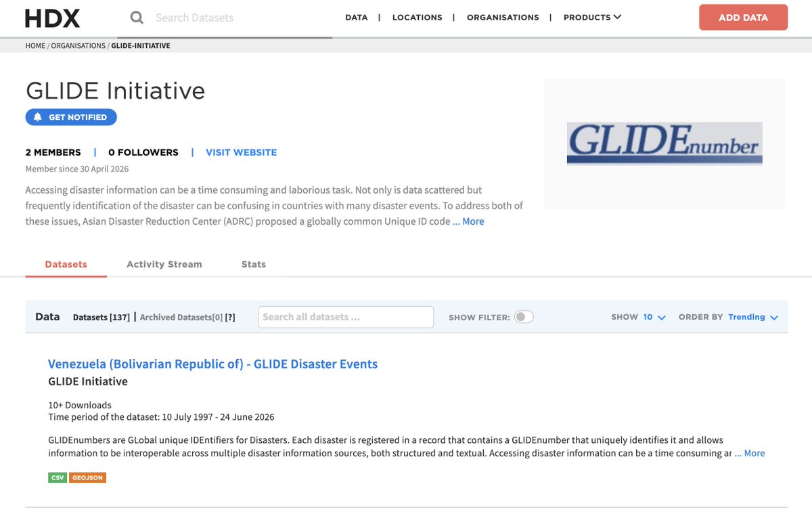The height and width of the screenshot is (518, 812).
Task: Click the search magnifier icon
Action: [x=137, y=18]
